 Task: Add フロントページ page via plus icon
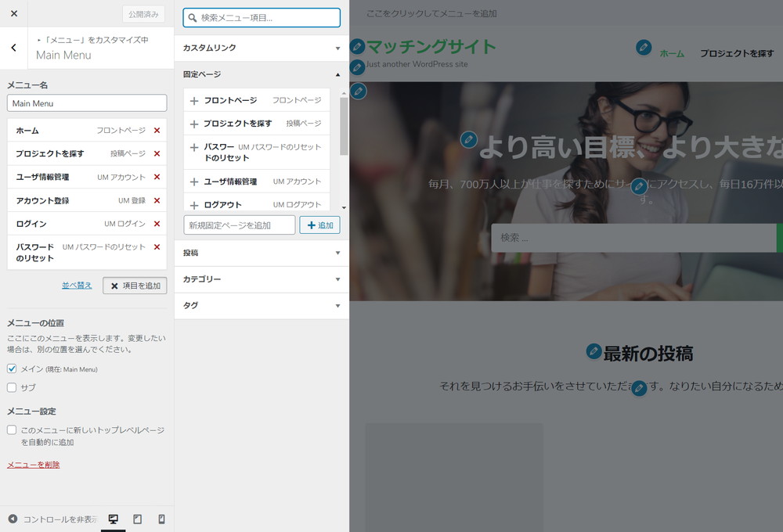coord(194,101)
